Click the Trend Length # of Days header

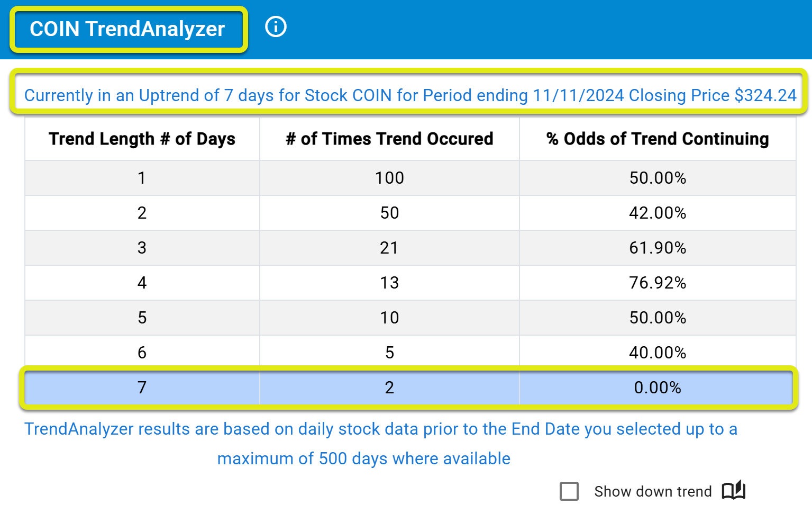tap(142, 139)
